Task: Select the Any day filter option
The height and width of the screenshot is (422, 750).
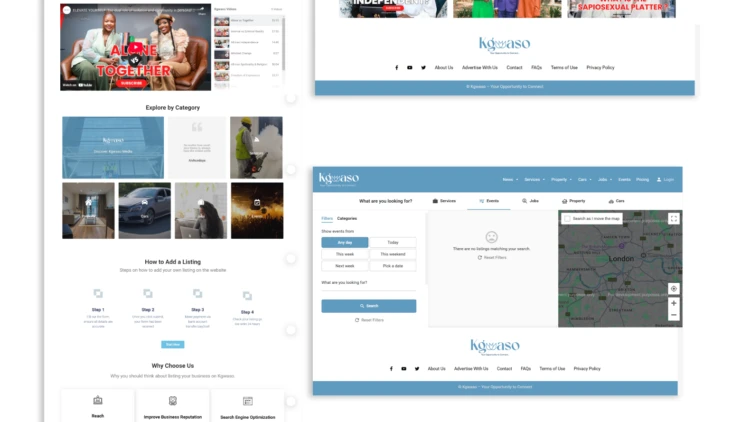Action: (x=345, y=243)
